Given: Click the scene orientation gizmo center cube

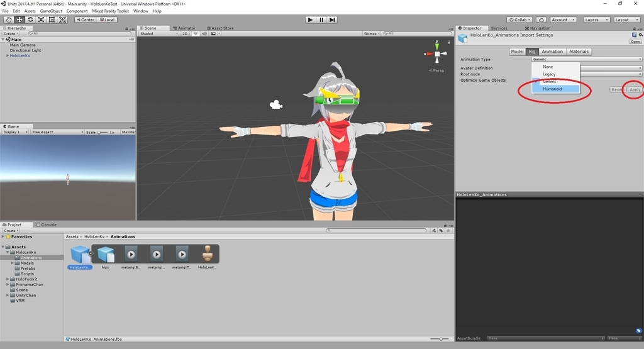Looking at the screenshot, I should coord(437,54).
